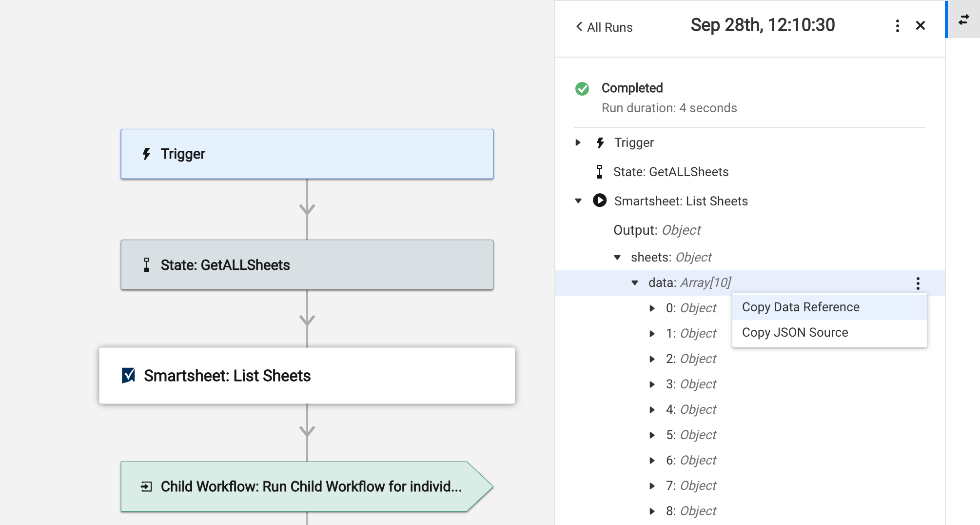
Task: Click the run timestamp Sep 28th, 12:10:30
Action: 763,25
